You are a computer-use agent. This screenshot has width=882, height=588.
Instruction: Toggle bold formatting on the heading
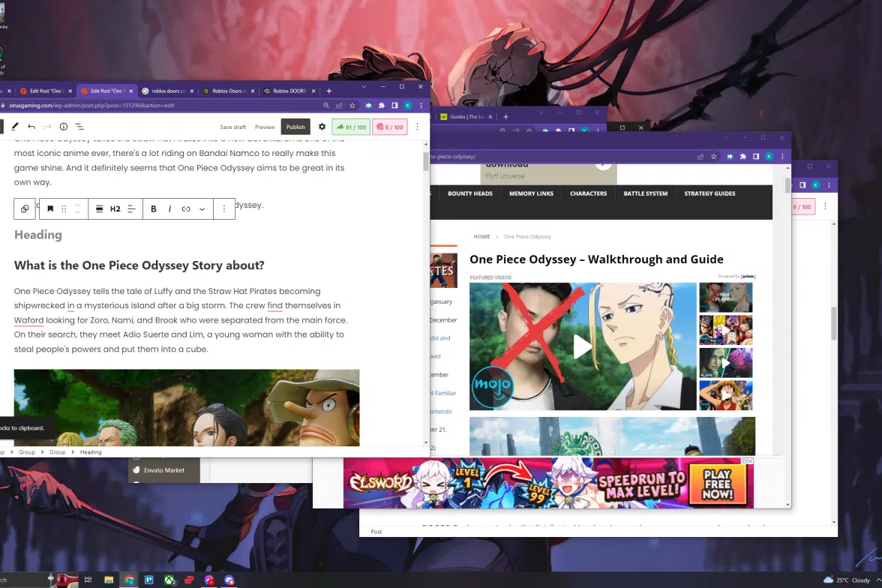(154, 208)
